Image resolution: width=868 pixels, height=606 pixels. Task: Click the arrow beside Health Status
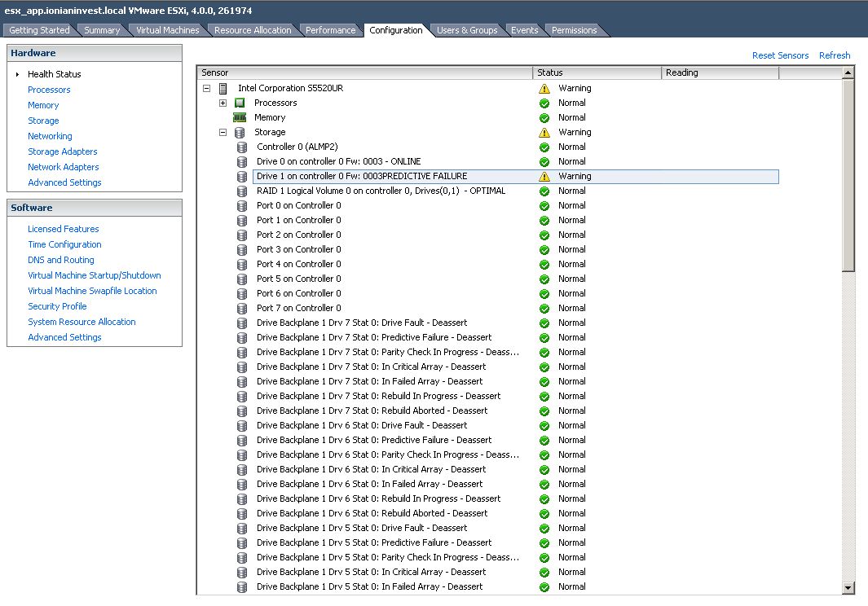tap(17, 74)
